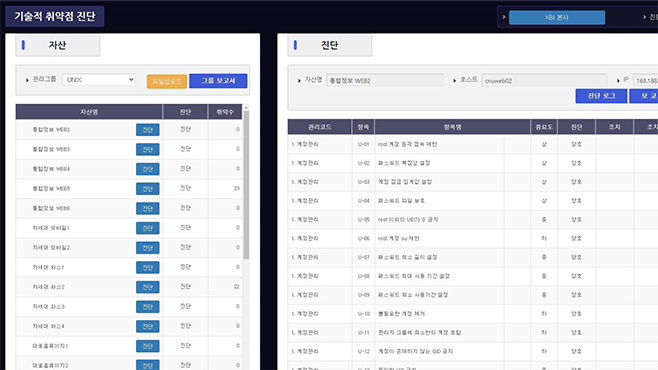
Task: Click the U-06 item code cell
Action: [363, 238]
